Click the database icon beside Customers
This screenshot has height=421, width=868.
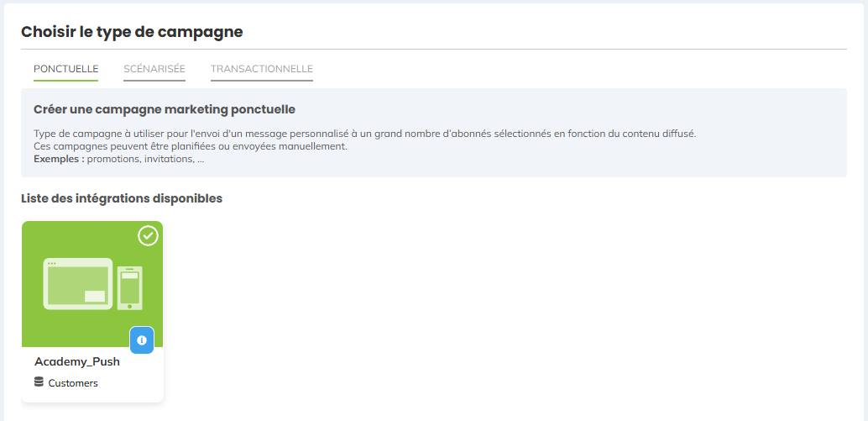(39, 382)
